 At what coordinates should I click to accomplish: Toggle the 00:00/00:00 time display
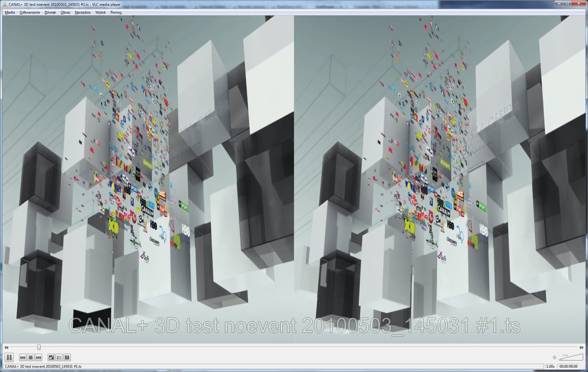coord(568,367)
